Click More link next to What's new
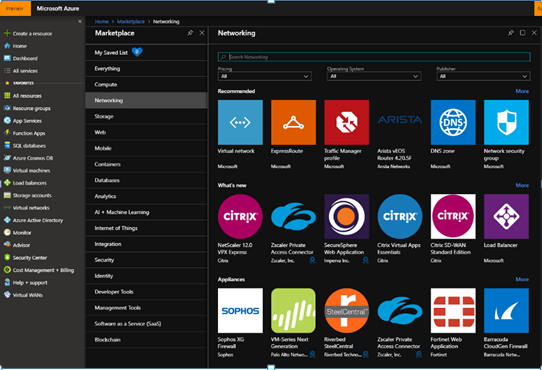The height and width of the screenshot is (370, 542). click(x=522, y=185)
